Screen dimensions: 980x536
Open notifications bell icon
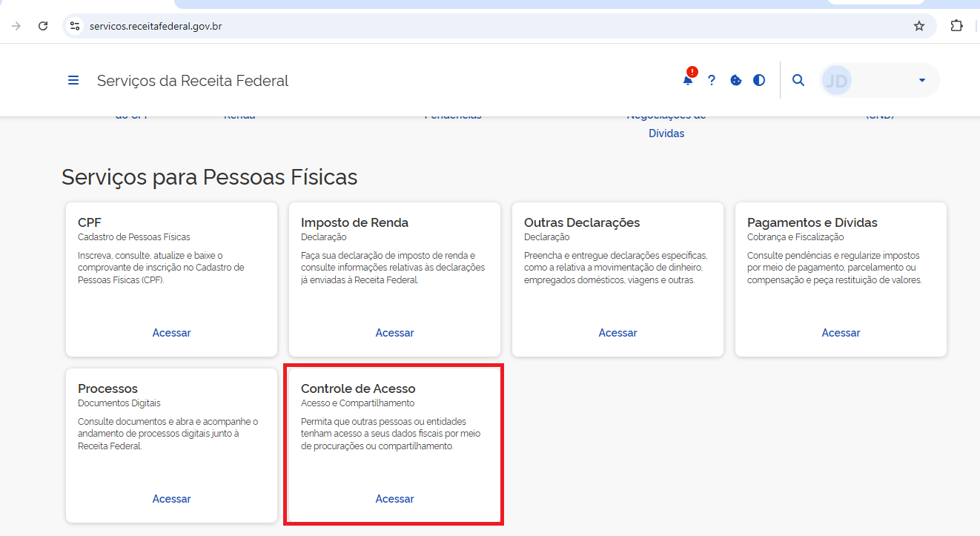688,80
